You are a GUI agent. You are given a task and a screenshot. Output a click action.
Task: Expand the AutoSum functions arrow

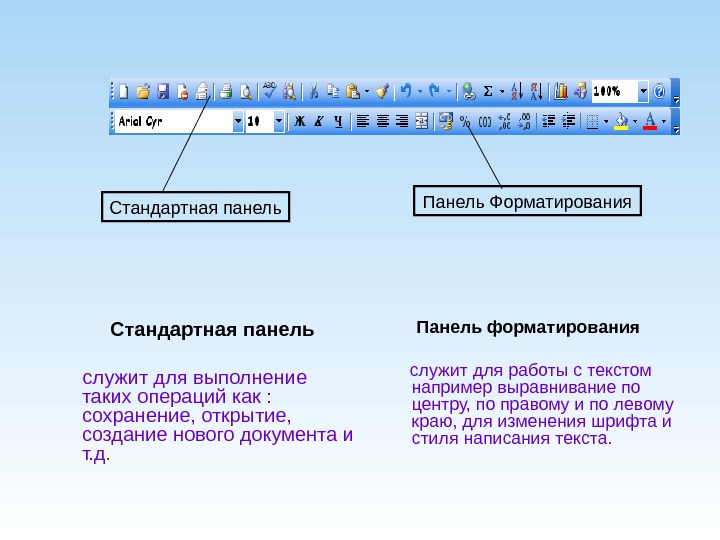(x=502, y=91)
